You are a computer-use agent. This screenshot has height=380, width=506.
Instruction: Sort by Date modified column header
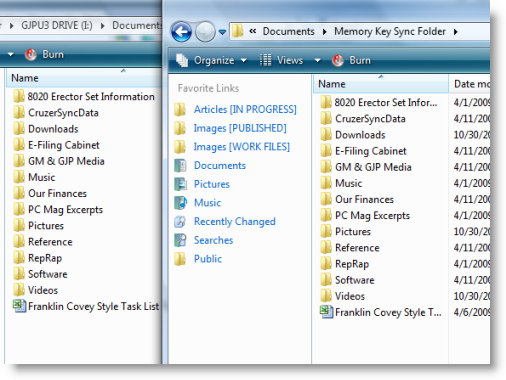click(470, 84)
